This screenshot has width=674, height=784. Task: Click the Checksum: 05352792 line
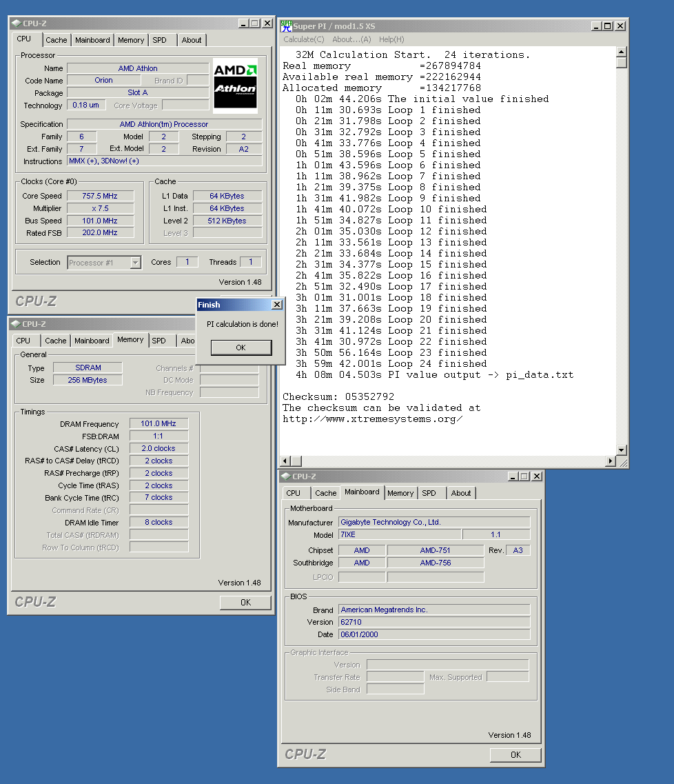pos(338,396)
